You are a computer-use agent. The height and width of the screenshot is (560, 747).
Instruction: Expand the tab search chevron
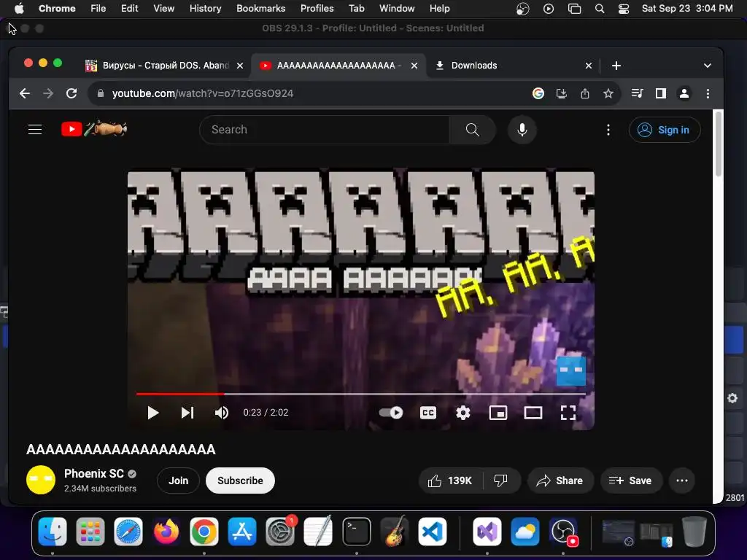tap(708, 66)
